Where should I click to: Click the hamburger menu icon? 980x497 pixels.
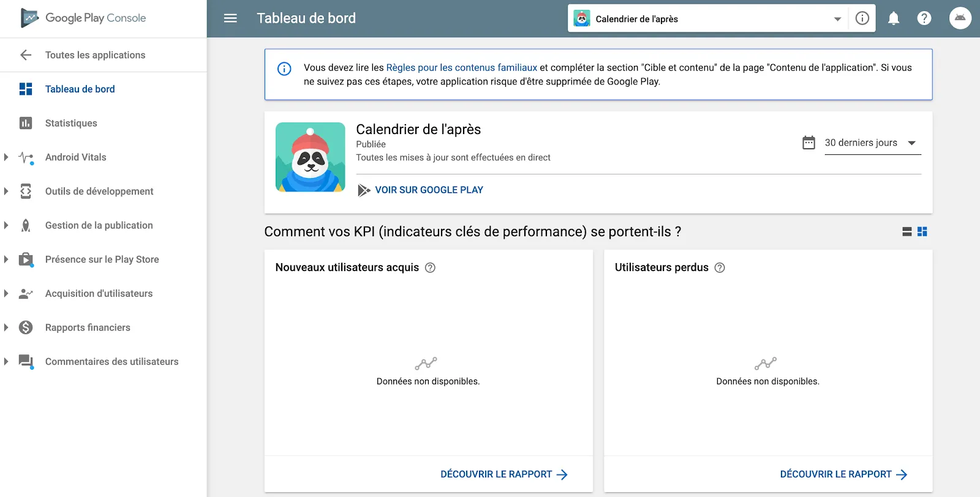pos(230,18)
